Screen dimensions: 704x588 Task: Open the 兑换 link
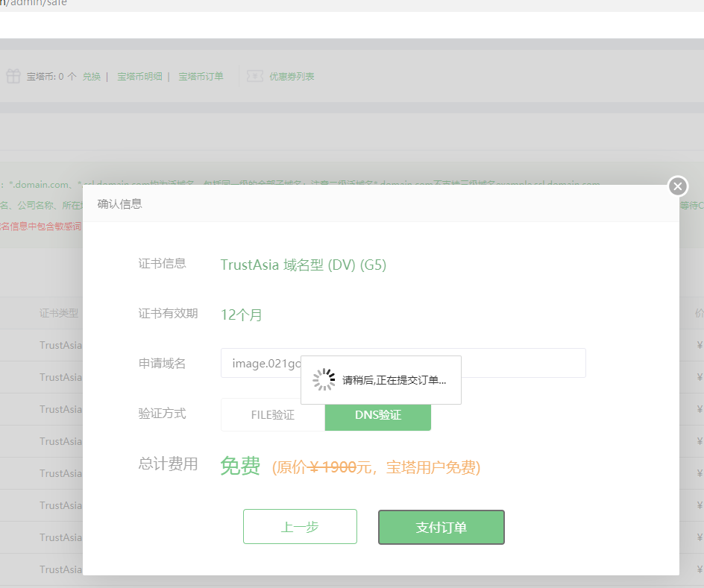[92, 77]
